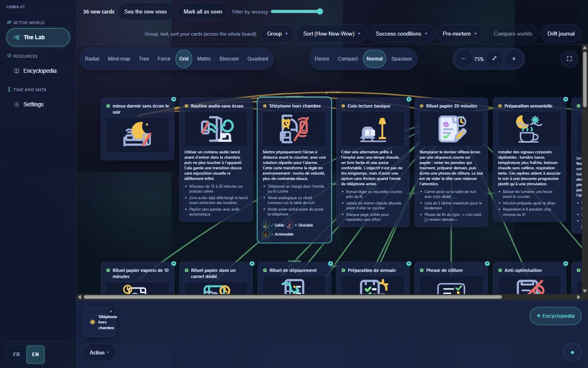Open the Action dropdown
The width and height of the screenshot is (588, 368).
[x=100, y=352]
